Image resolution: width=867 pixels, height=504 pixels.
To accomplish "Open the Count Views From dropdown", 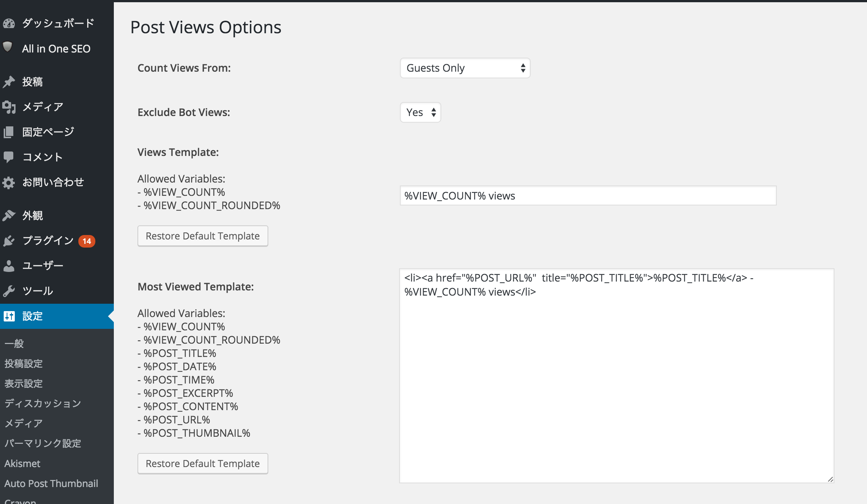I will click(465, 68).
